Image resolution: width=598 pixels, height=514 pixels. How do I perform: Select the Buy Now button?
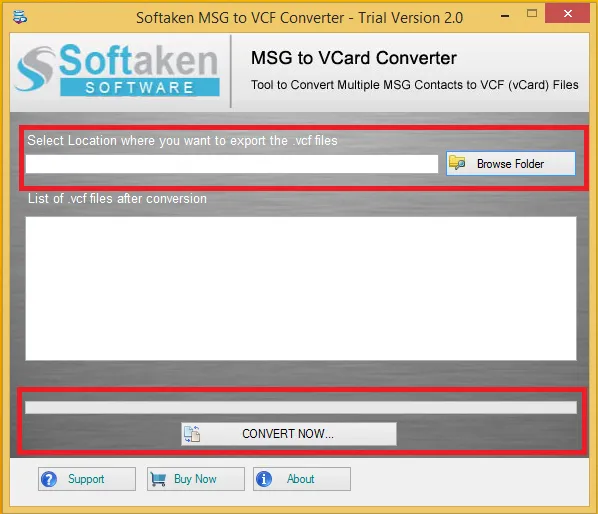[196, 479]
